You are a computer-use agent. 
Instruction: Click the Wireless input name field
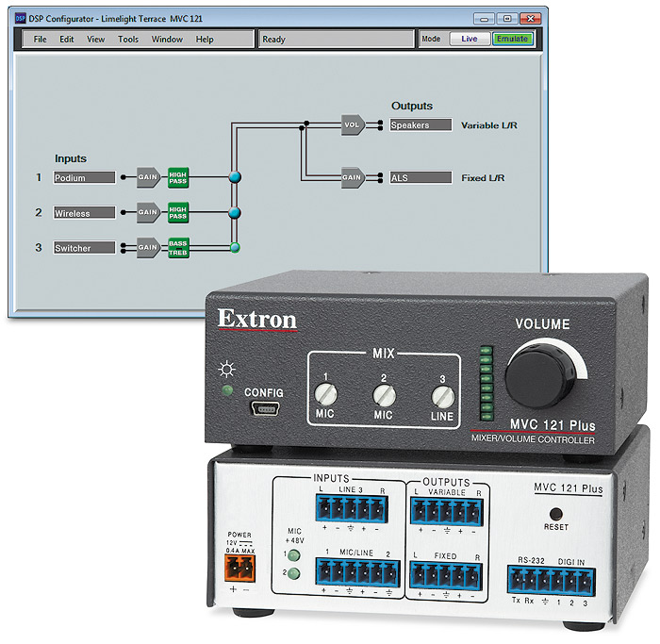point(84,213)
